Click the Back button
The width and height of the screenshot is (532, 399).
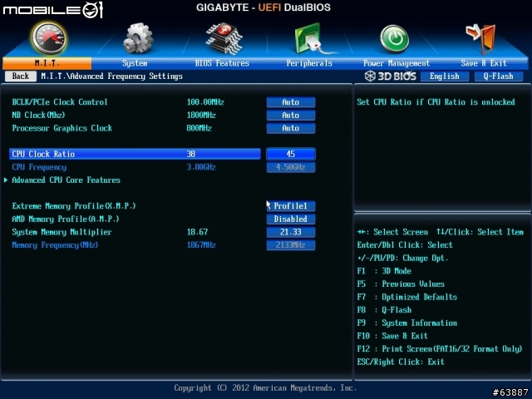click(x=21, y=76)
